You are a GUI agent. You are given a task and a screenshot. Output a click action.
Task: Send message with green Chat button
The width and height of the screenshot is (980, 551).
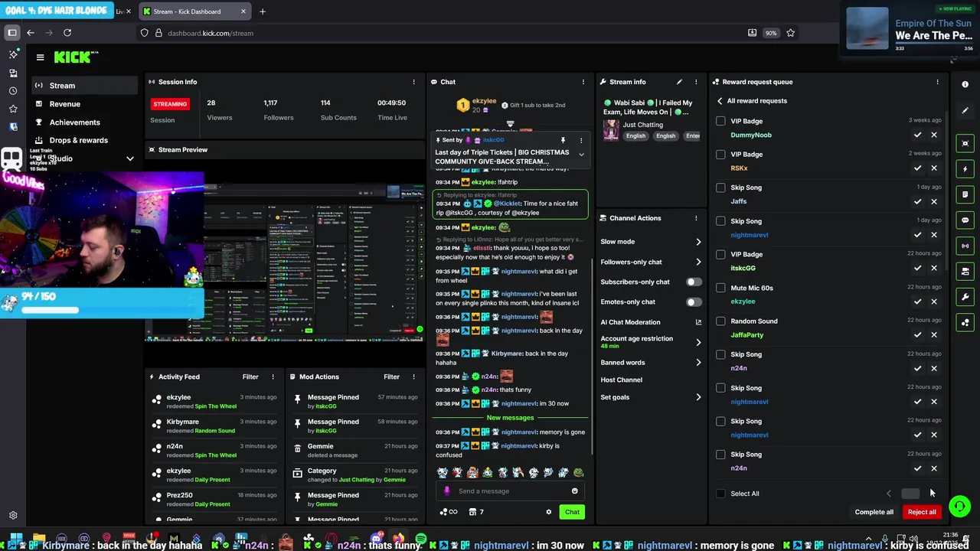(572, 512)
